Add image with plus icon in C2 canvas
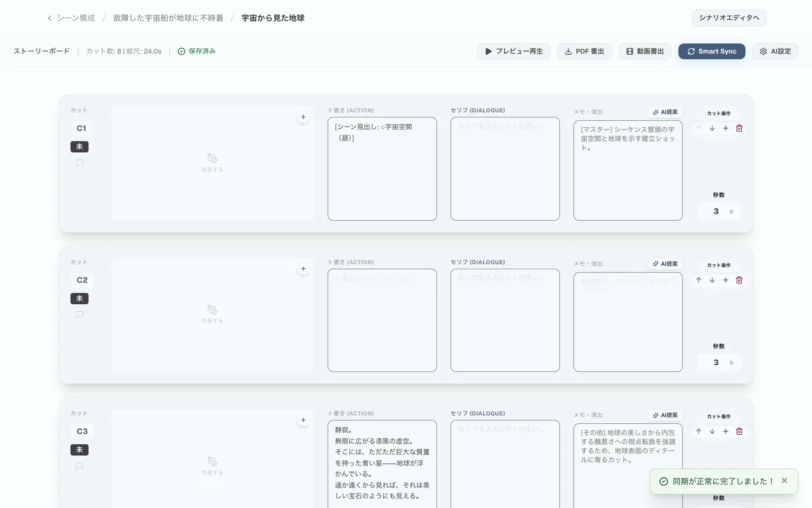 coord(303,269)
